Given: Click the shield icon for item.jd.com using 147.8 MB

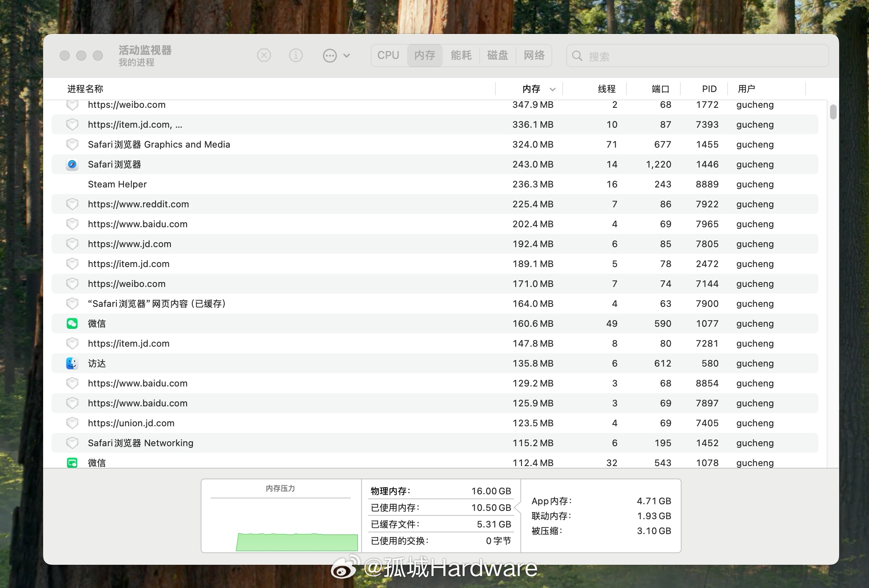Looking at the screenshot, I should pos(72,343).
